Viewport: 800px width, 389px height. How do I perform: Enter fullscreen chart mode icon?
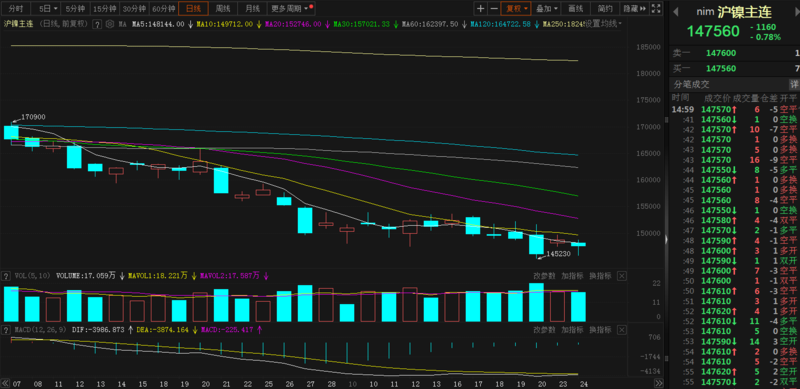[x=657, y=9]
